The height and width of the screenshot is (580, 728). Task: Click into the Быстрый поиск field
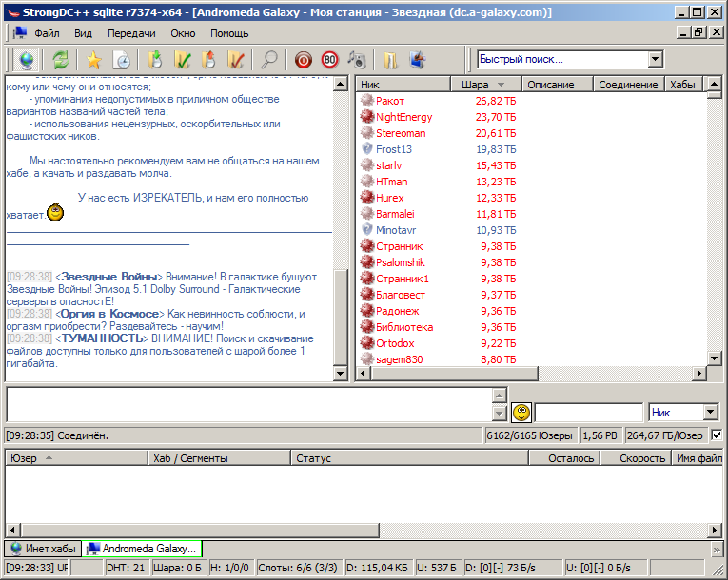point(562,59)
